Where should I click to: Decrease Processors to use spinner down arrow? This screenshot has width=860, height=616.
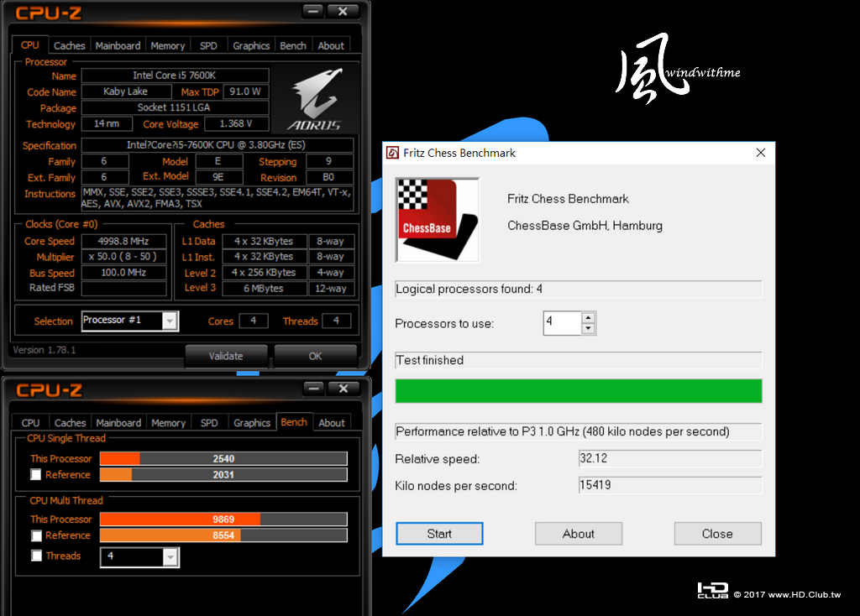(588, 328)
